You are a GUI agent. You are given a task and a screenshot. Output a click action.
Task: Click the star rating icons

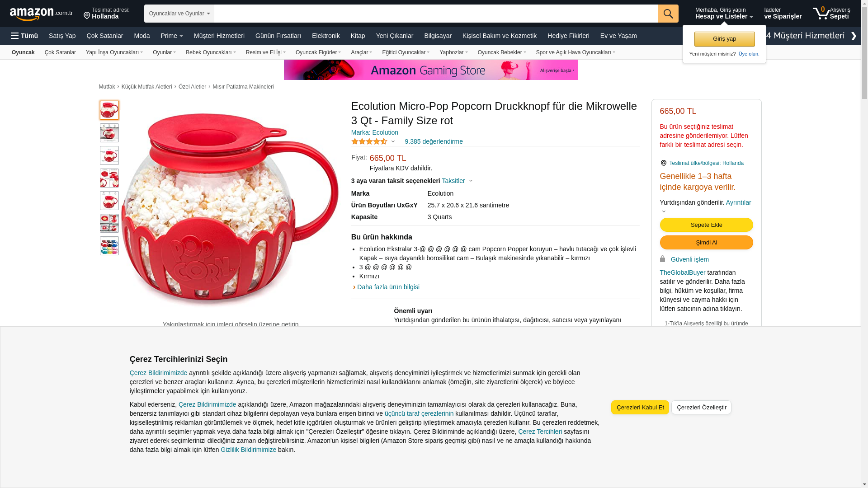coord(369,141)
